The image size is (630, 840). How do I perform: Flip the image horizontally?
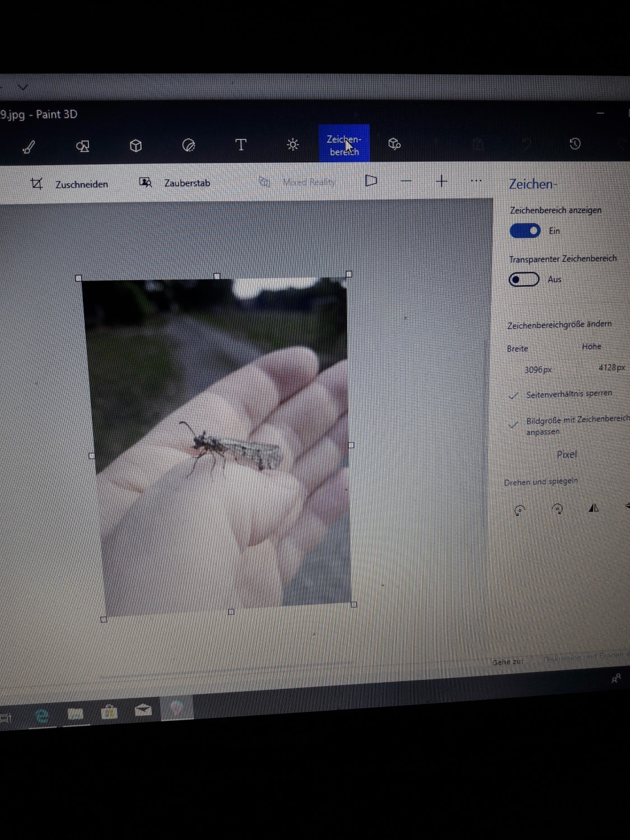594,508
